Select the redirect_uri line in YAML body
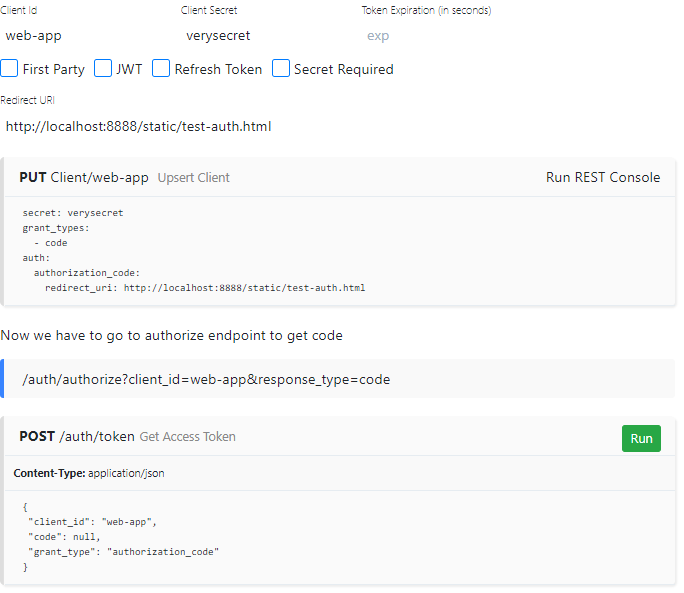Viewport: 684px width, 593px height. pyautogui.click(x=205, y=288)
